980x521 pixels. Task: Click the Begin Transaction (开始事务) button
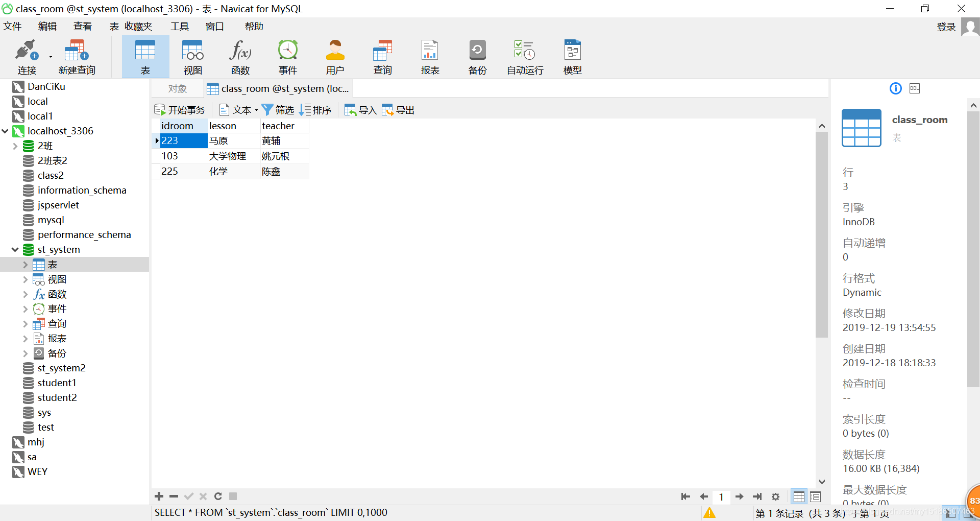pos(180,110)
